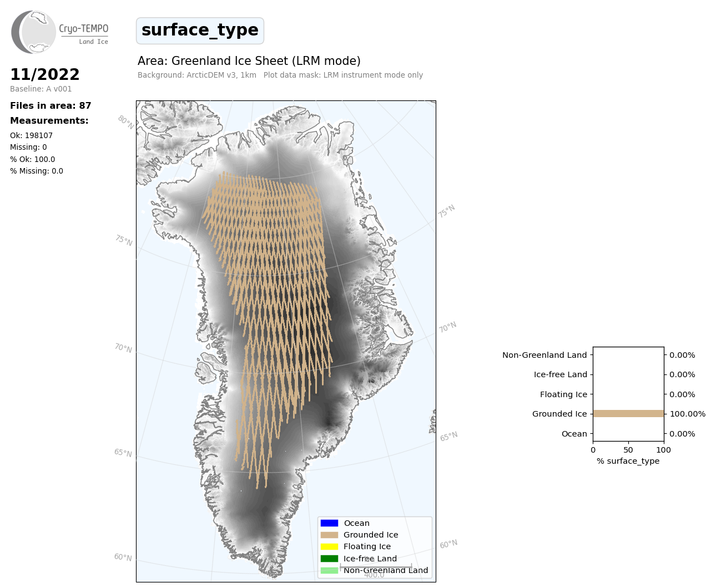Viewport: 706px width, 588px height.
Task: Click the 80°N latitude label
Action: pos(126,122)
